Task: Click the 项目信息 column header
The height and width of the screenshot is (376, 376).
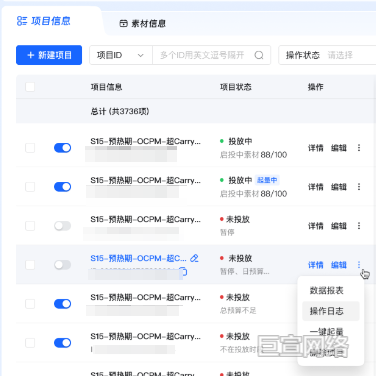Action: tap(106, 87)
